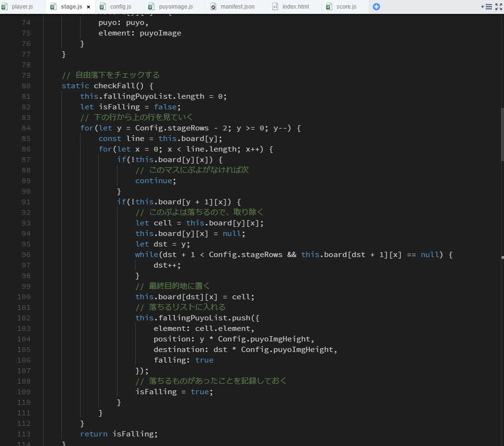Screen dimensions: 504x446
Task: Click 'this.fallingPuyoList.push({' line
Action: pos(198,318)
